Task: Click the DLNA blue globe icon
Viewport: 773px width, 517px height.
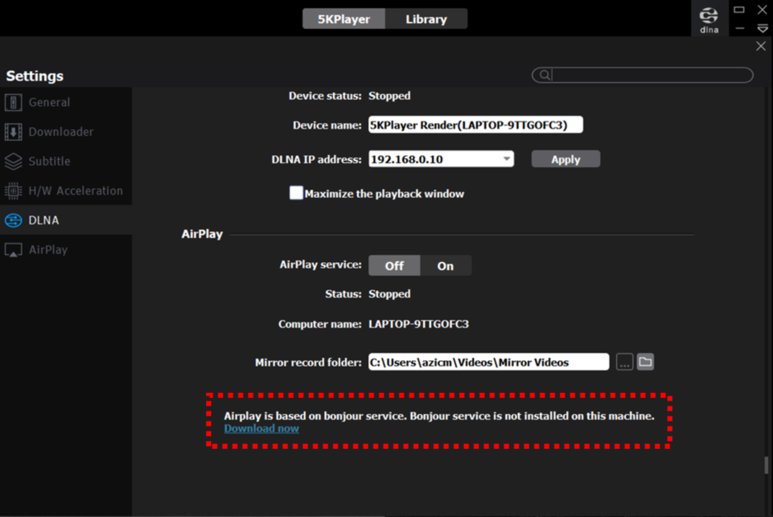Action: point(13,220)
